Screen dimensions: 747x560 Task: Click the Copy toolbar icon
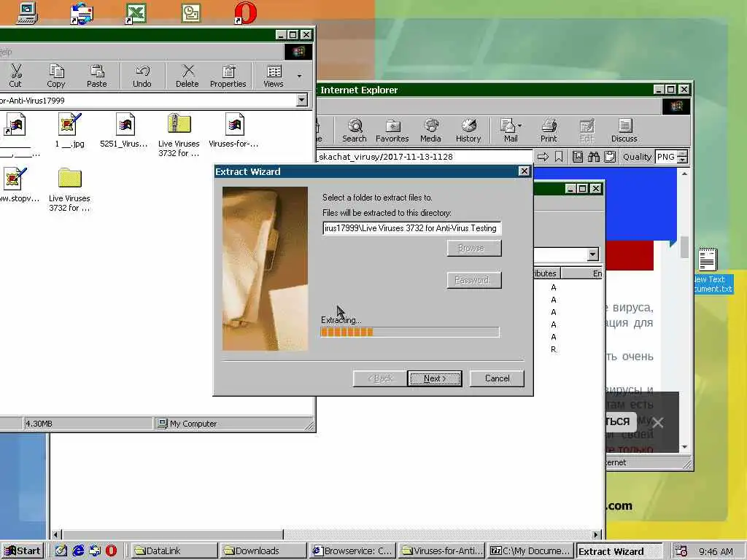click(56, 76)
